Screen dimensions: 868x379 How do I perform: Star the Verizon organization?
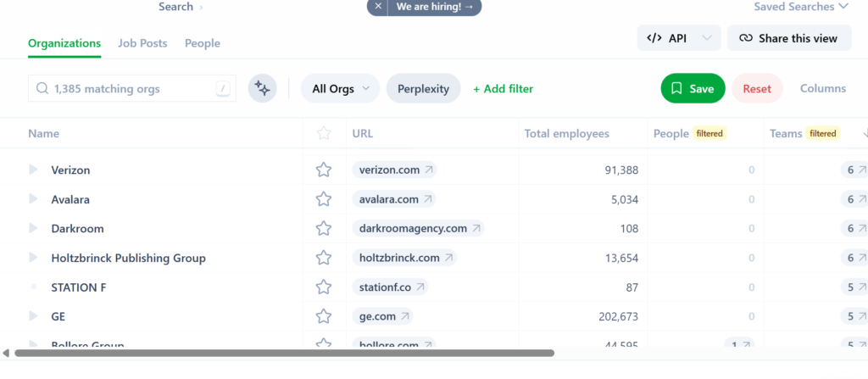click(323, 170)
